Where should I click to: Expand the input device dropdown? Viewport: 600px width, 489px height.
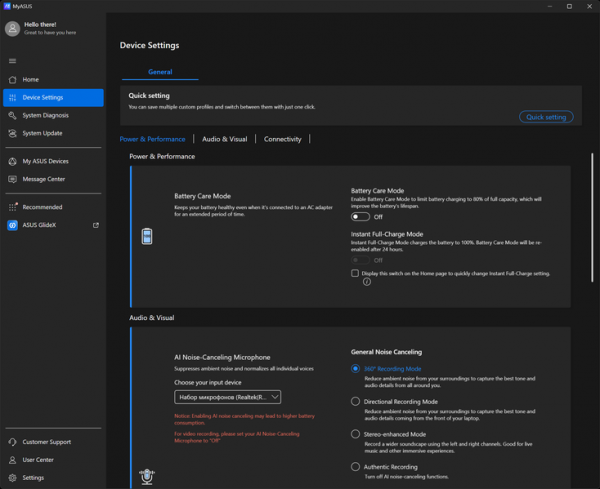(x=227, y=397)
